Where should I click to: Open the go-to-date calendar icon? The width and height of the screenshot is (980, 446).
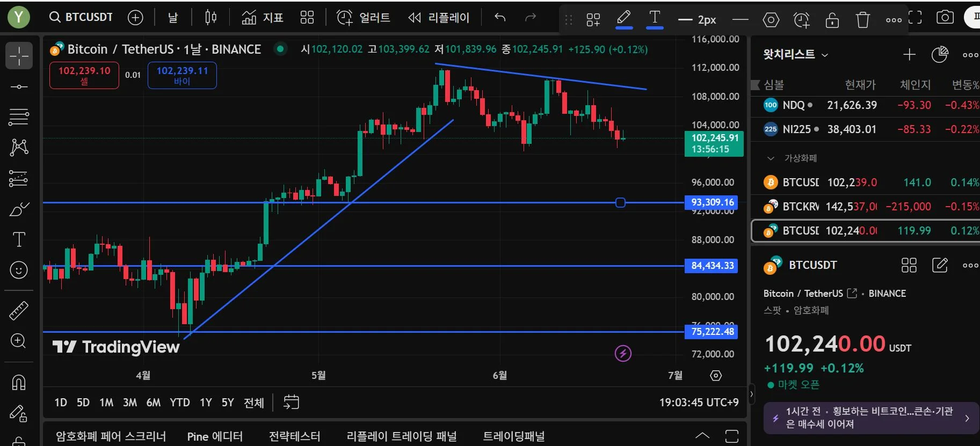coord(291,402)
